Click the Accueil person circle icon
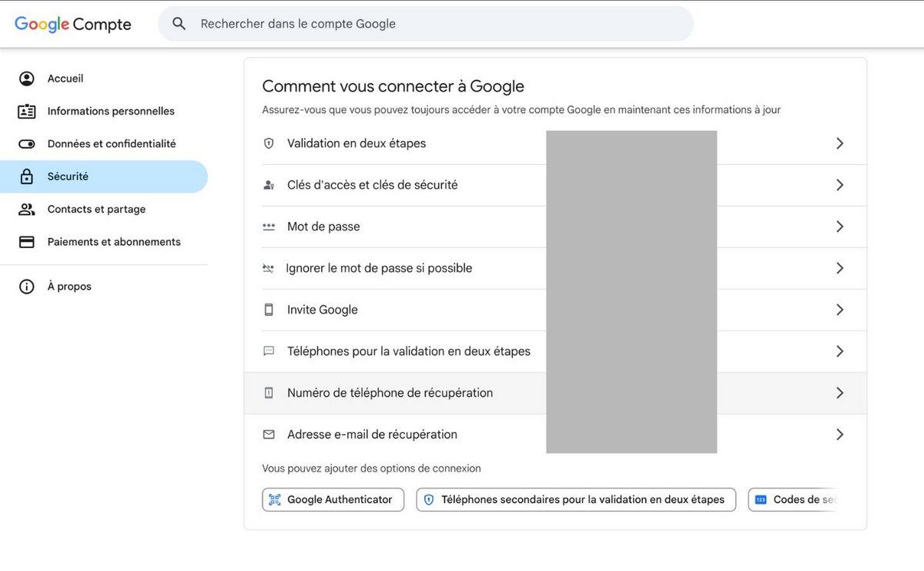 tap(27, 79)
